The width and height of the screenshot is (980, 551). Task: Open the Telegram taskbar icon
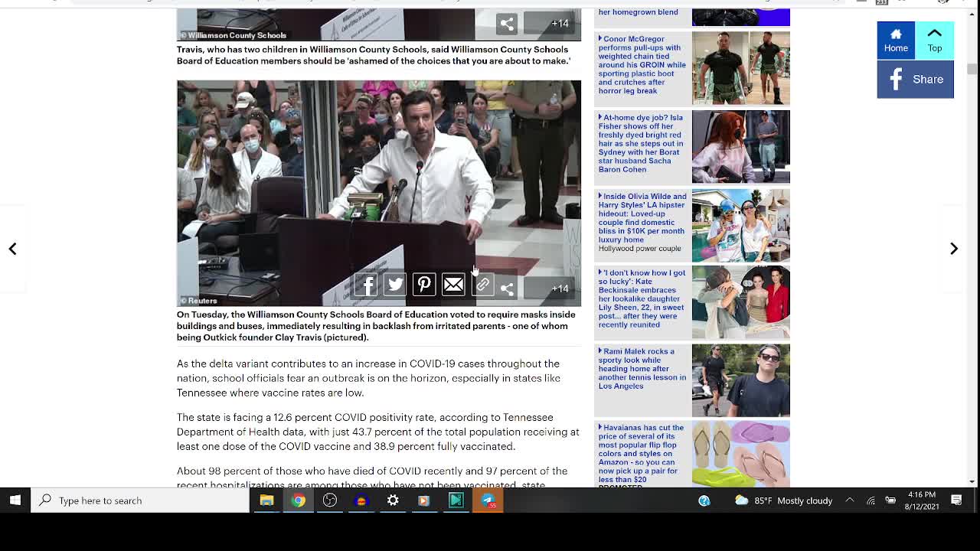click(x=488, y=500)
